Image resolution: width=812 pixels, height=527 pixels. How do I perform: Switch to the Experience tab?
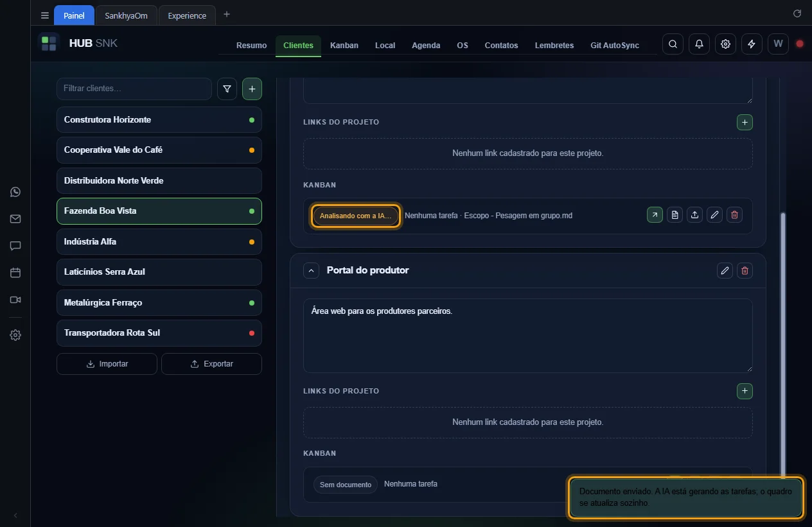187,15
